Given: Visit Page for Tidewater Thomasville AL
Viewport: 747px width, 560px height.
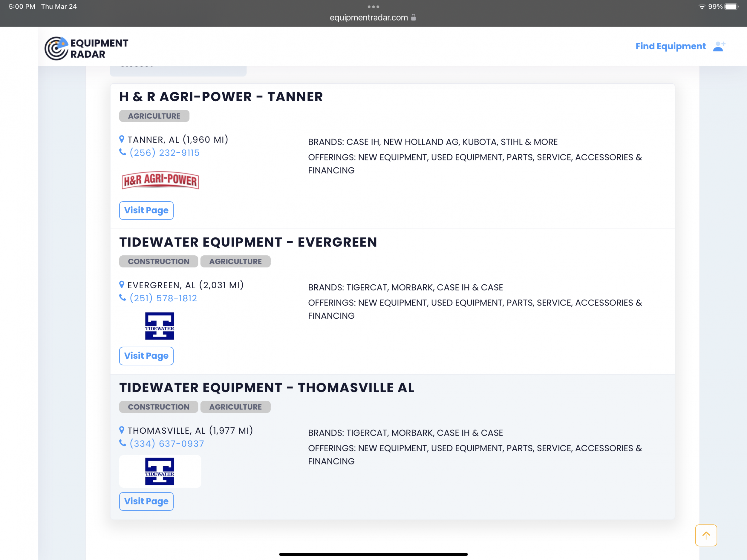Looking at the screenshot, I should (146, 501).
